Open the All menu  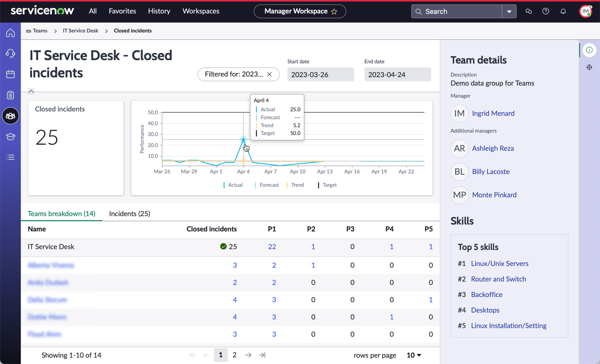[93, 11]
